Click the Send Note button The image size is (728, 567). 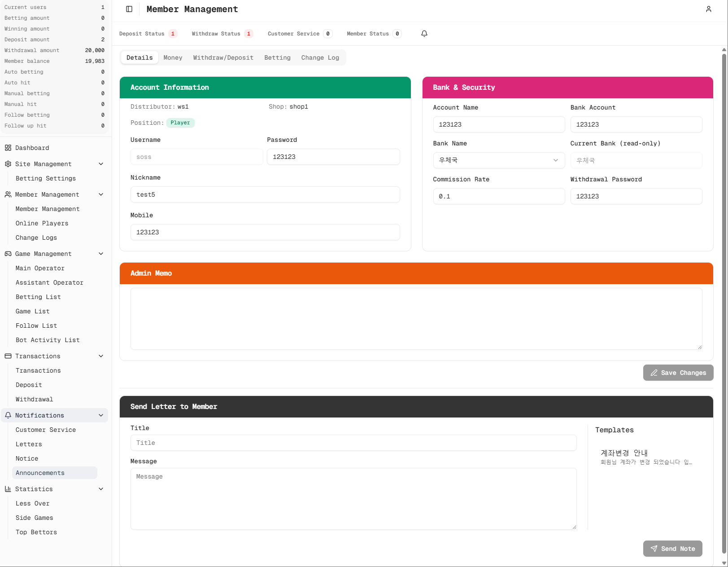point(672,549)
